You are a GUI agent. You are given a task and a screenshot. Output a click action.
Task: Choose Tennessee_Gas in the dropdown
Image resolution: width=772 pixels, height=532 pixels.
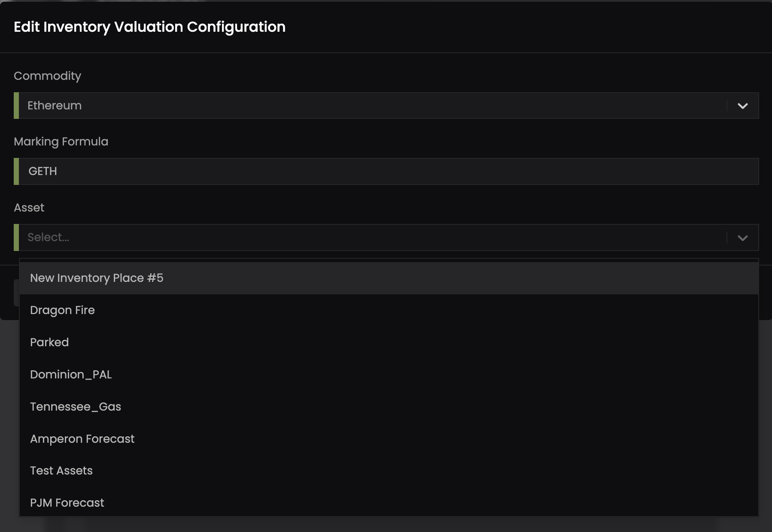pyautogui.click(x=76, y=407)
